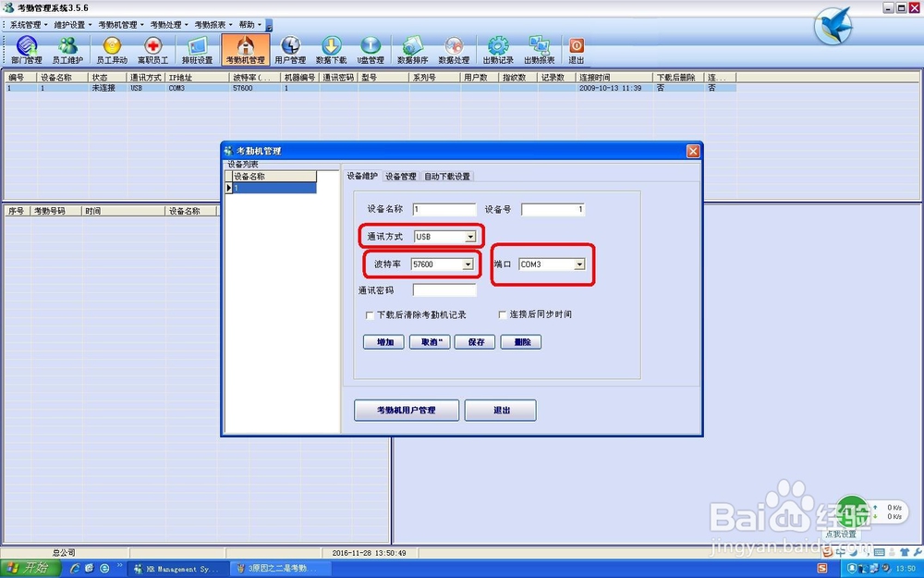This screenshot has width=924, height=578.
Task: Switch to the 设备管理 tab
Action: [x=401, y=177]
